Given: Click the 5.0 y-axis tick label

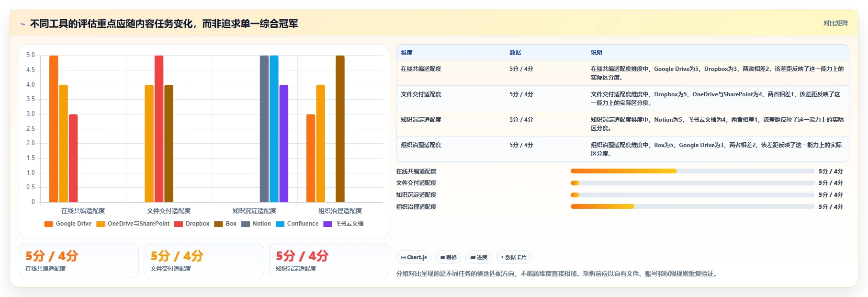Looking at the screenshot, I should pos(31,55).
